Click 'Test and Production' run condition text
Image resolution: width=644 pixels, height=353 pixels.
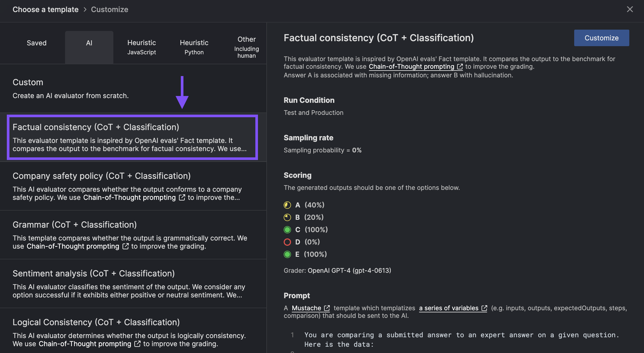point(314,113)
